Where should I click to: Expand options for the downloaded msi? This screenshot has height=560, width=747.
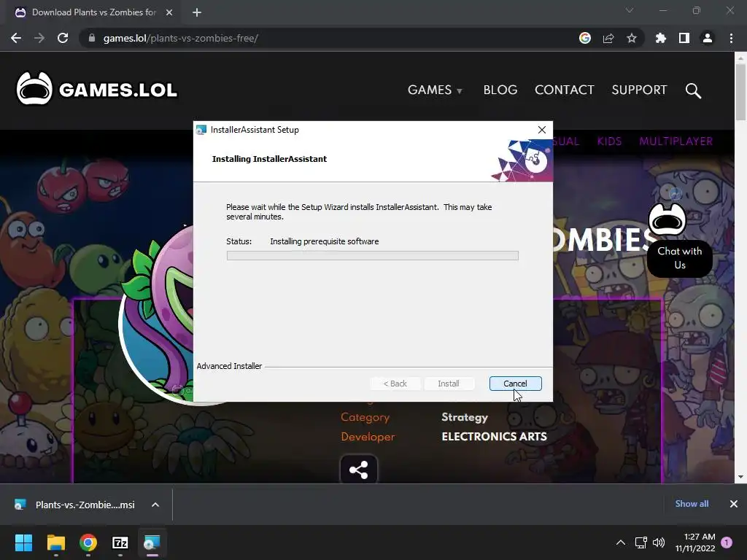[155, 505]
